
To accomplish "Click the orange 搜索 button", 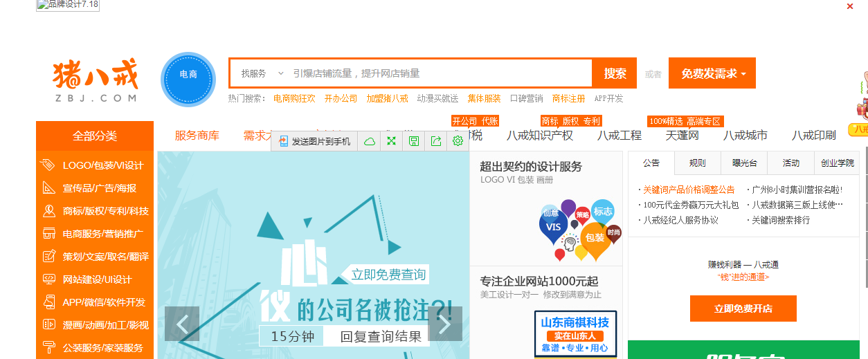I will (x=615, y=73).
